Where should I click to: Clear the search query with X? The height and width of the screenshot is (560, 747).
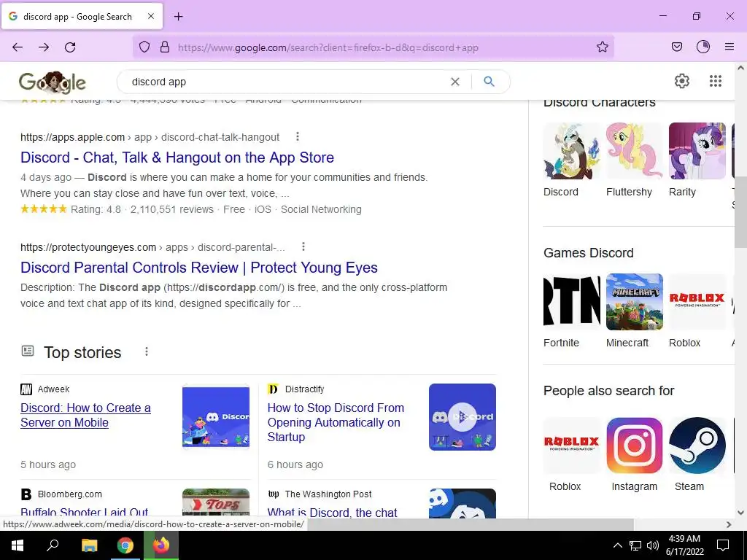(x=455, y=82)
